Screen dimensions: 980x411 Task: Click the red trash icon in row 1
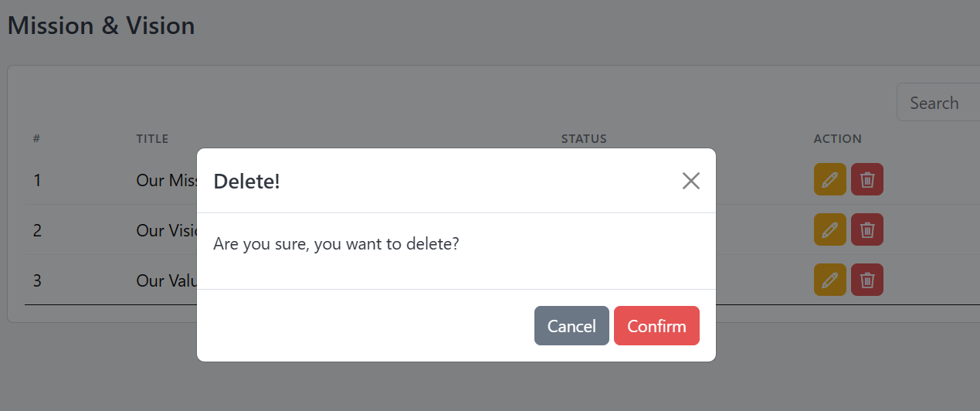[x=867, y=180]
